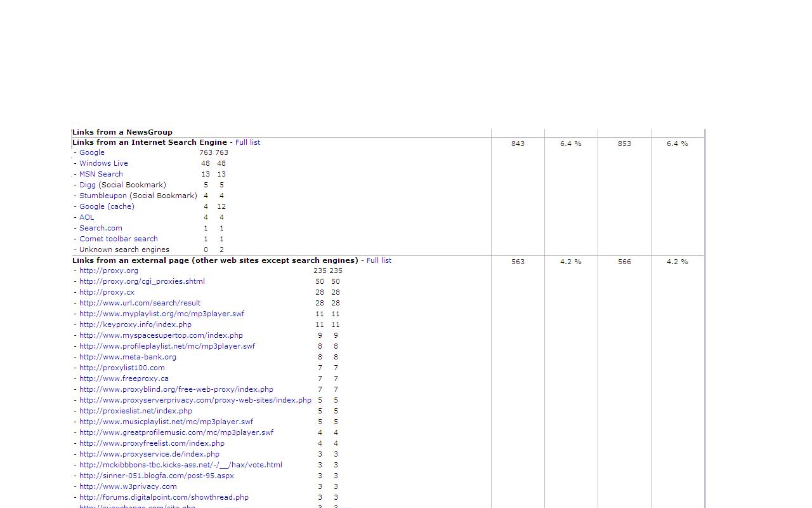Open the Windows Live link
Viewport: 812px width, 508px height.
(103, 163)
